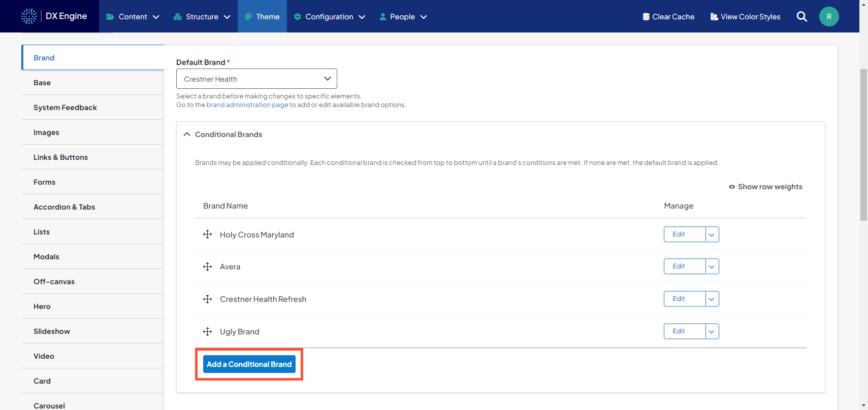The image size is (868, 410).
Task: Click the Configuration gear icon
Action: point(298,17)
